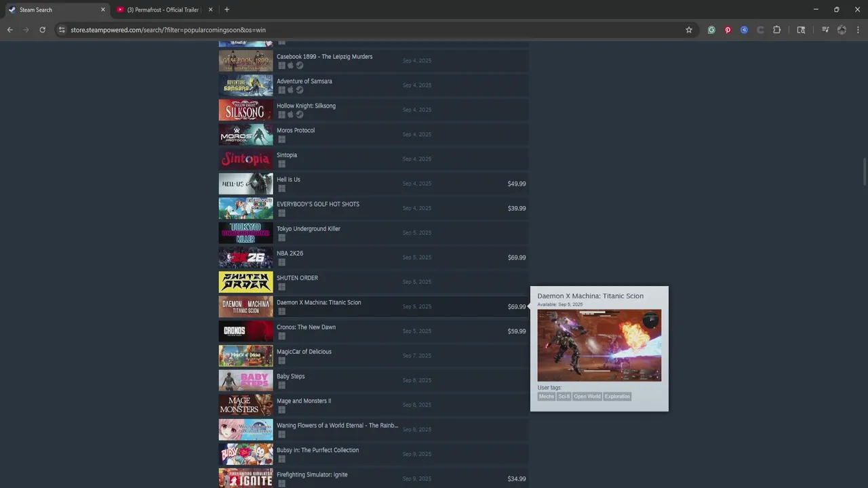Open the blue circular extension icon

[x=744, y=30]
